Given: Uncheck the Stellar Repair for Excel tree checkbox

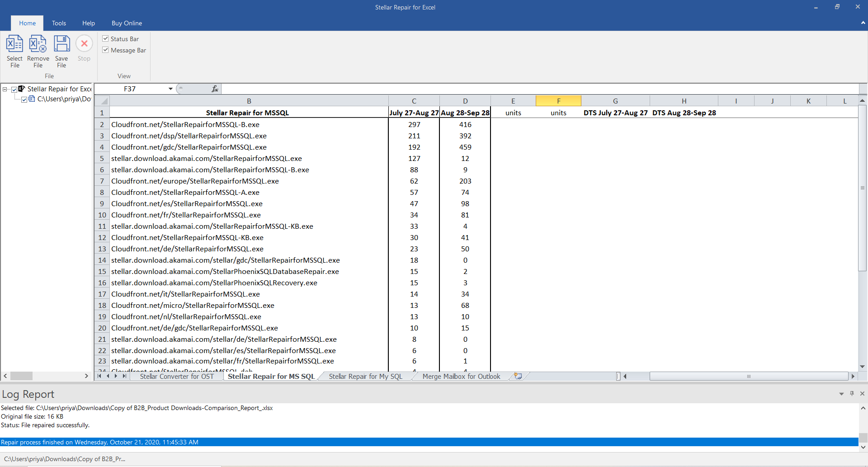Looking at the screenshot, I should 14,90.
